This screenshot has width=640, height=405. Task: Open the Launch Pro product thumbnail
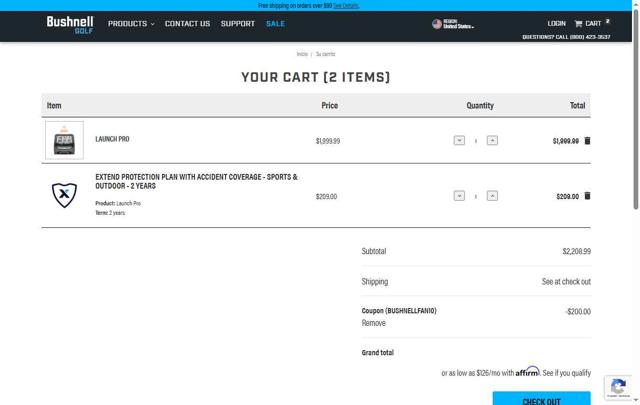pos(64,140)
